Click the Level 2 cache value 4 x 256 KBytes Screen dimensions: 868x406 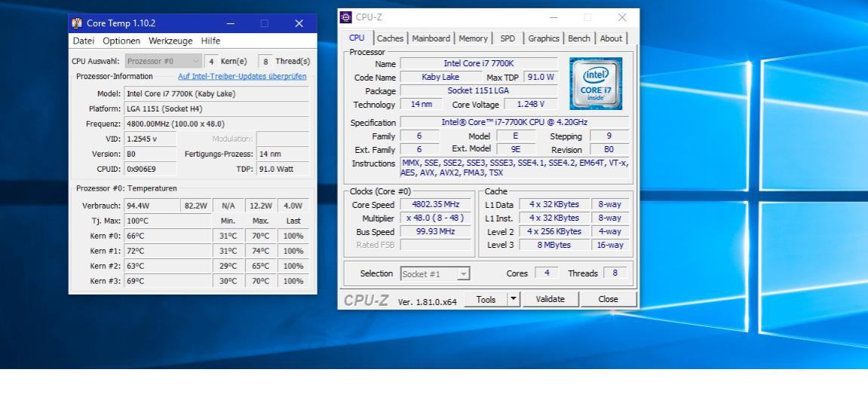coord(554,232)
